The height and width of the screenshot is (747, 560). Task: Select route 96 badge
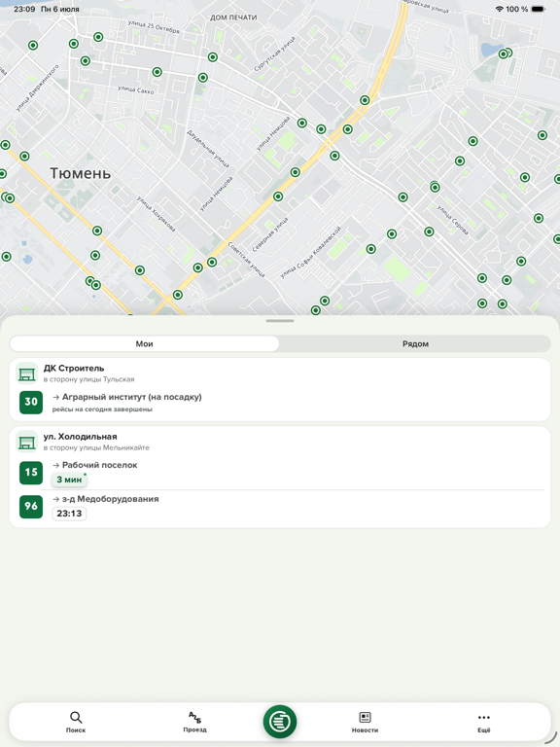click(31, 507)
